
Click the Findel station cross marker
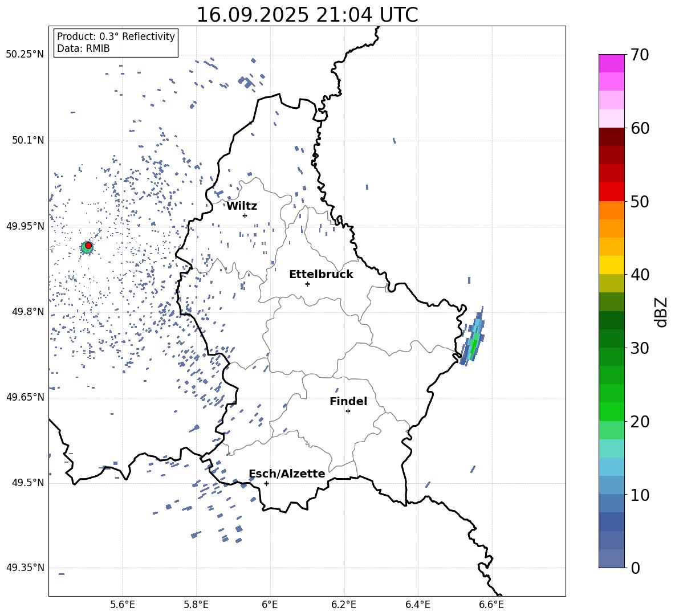[x=348, y=411]
